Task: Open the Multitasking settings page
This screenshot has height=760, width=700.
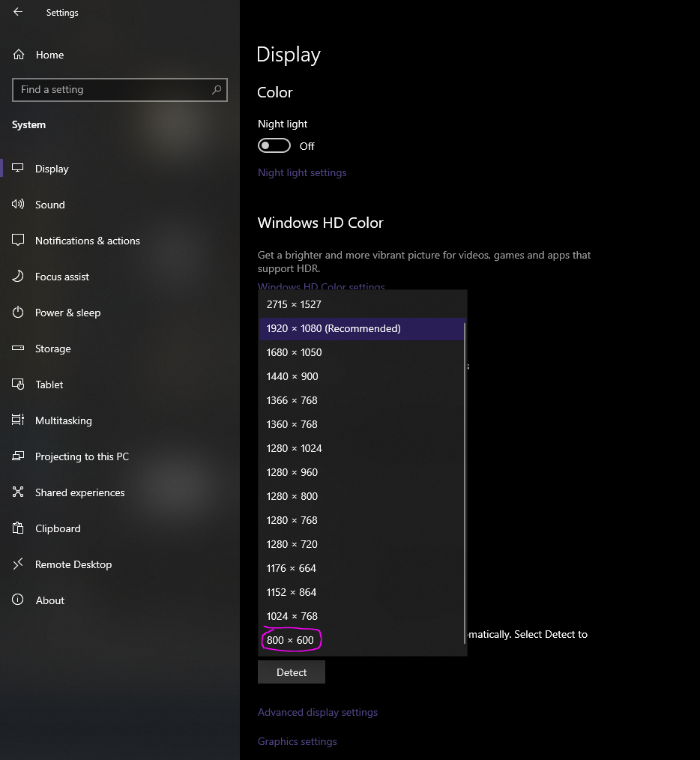Action: pyautogui.click(x=64, y=420)
